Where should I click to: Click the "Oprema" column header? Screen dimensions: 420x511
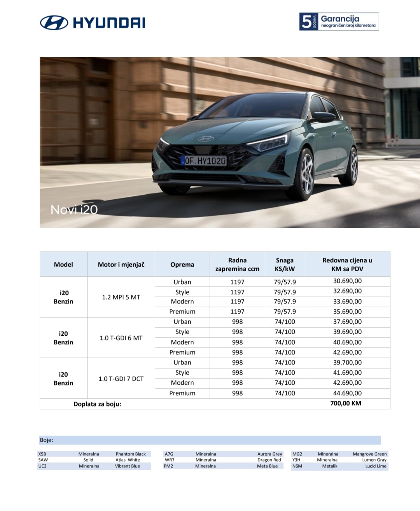point(182,264)
